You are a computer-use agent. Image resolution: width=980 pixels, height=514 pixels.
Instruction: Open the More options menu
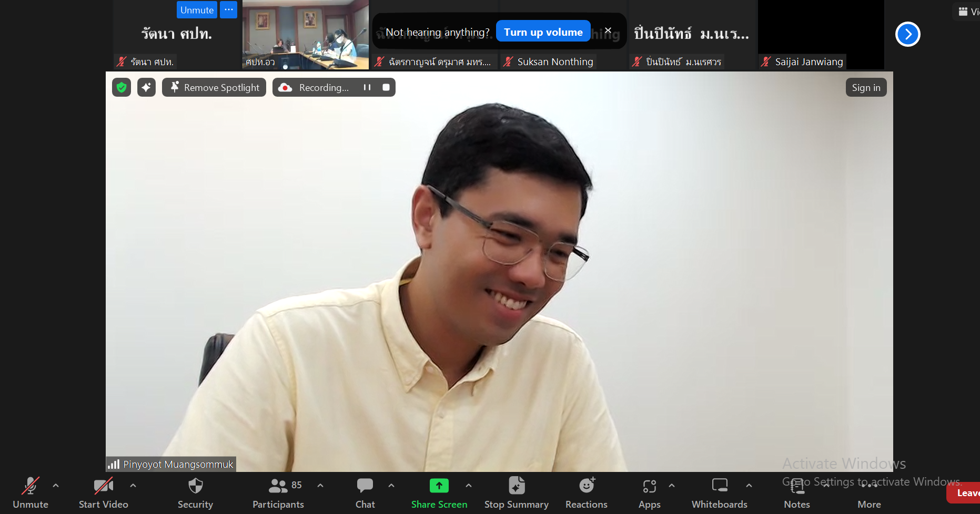pyautogui.click(x=869, y=493)
